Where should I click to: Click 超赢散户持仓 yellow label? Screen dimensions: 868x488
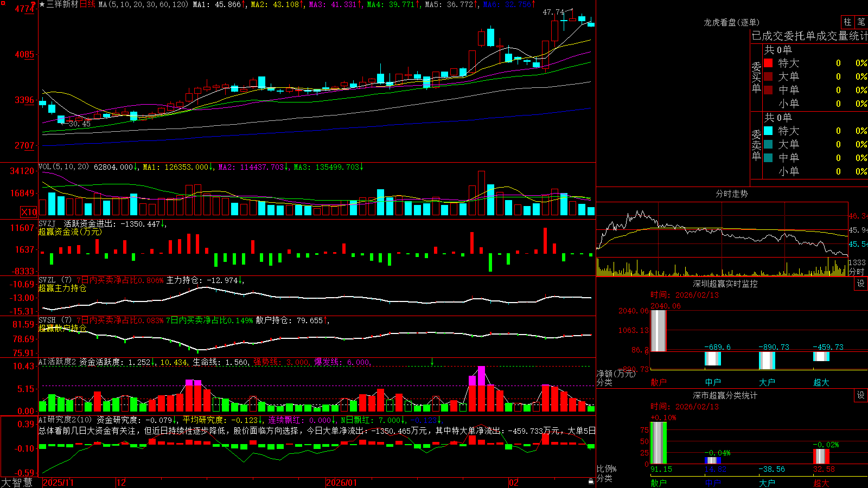[x=62, y=328]
